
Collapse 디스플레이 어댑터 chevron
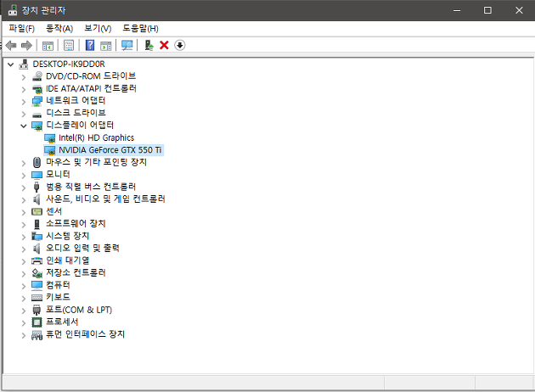pyautogui.click(x=24, y=126)
